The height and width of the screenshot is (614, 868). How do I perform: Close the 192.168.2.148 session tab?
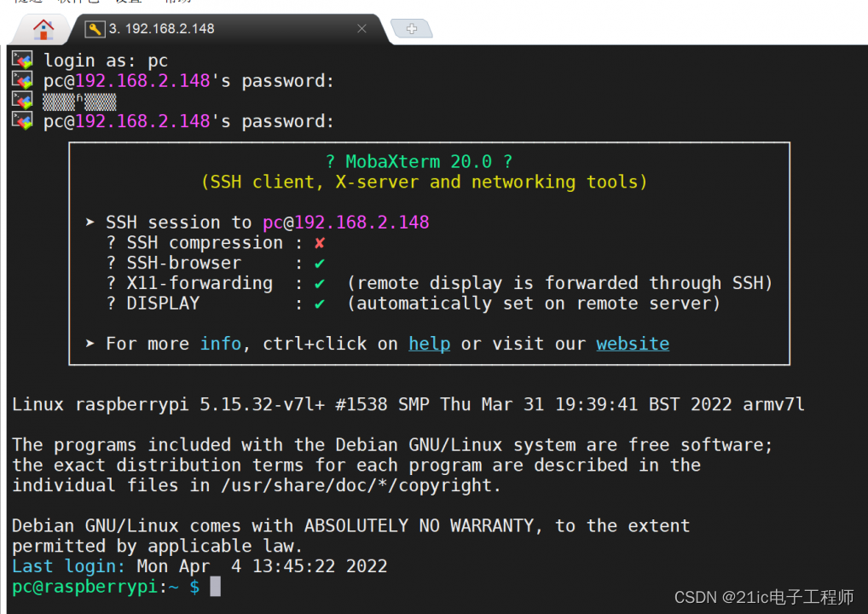coord(362,27)
